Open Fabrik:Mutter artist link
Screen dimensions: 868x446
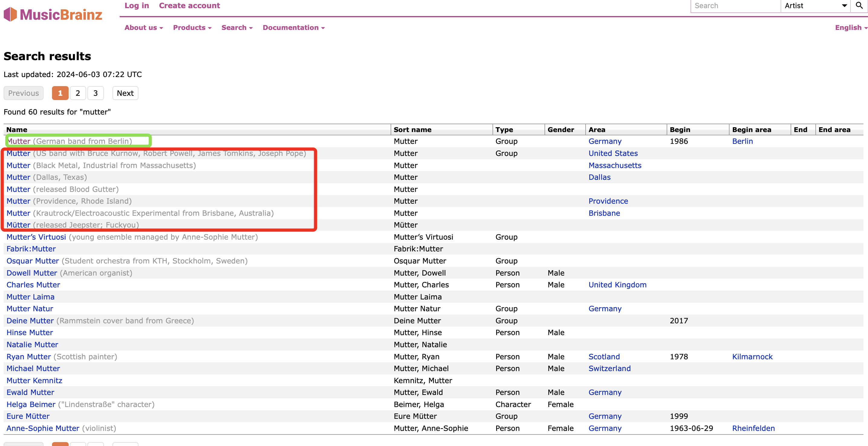[31, 249]
